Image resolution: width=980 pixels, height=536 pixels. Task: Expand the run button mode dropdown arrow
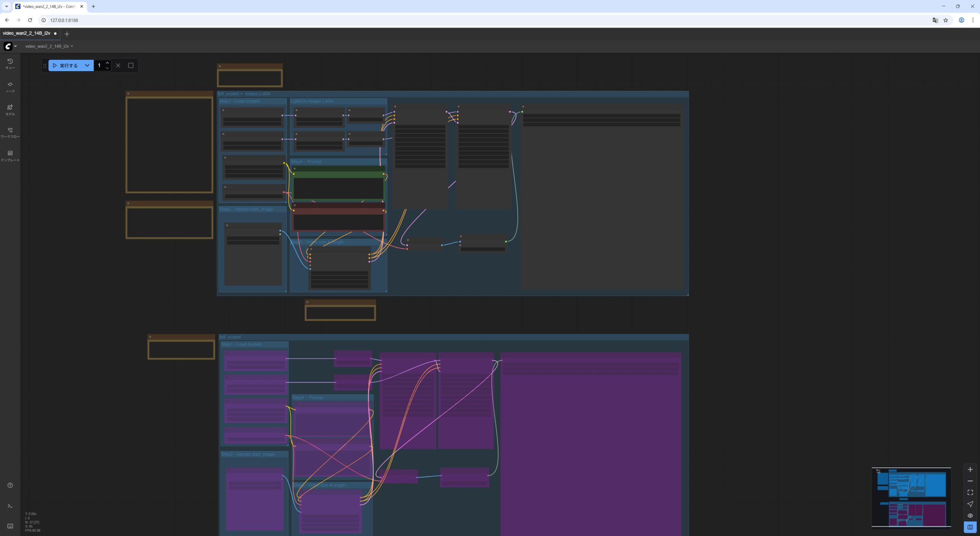(x=87, y=65)
